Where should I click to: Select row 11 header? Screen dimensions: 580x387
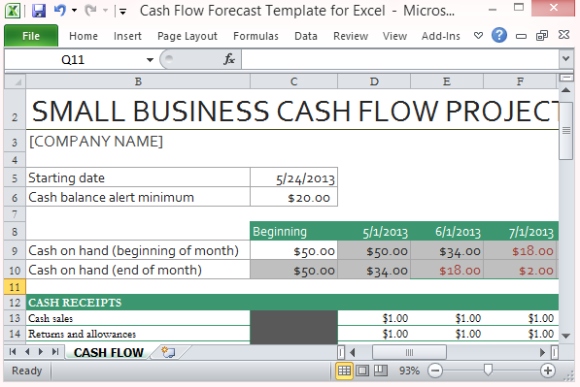(x=15, y=287)
